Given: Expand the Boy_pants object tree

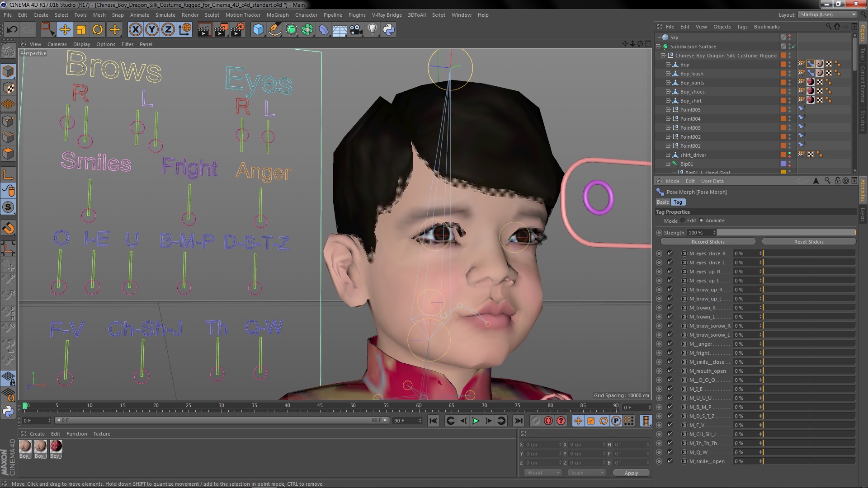Looking at the screenshot, I should coord(668,83).
